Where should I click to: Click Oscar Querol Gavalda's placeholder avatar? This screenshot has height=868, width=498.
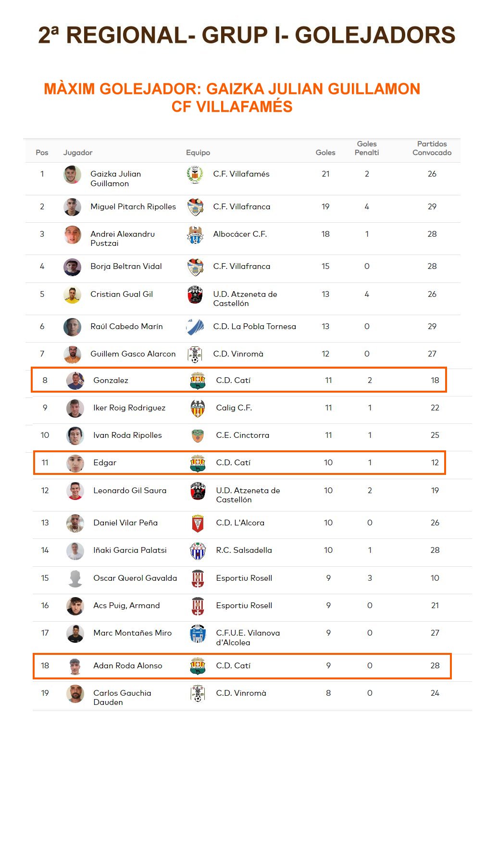point(75,578)
